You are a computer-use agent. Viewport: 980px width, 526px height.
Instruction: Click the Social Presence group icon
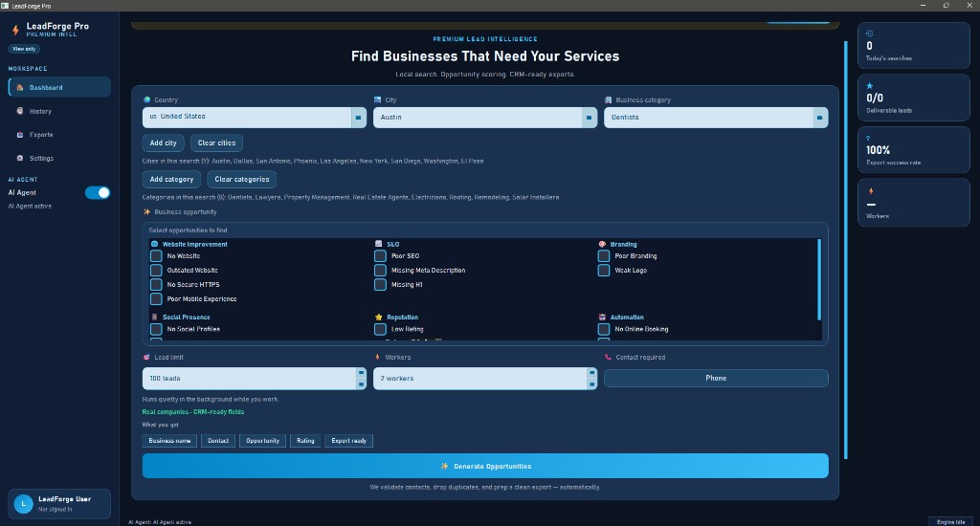[154, 317]
